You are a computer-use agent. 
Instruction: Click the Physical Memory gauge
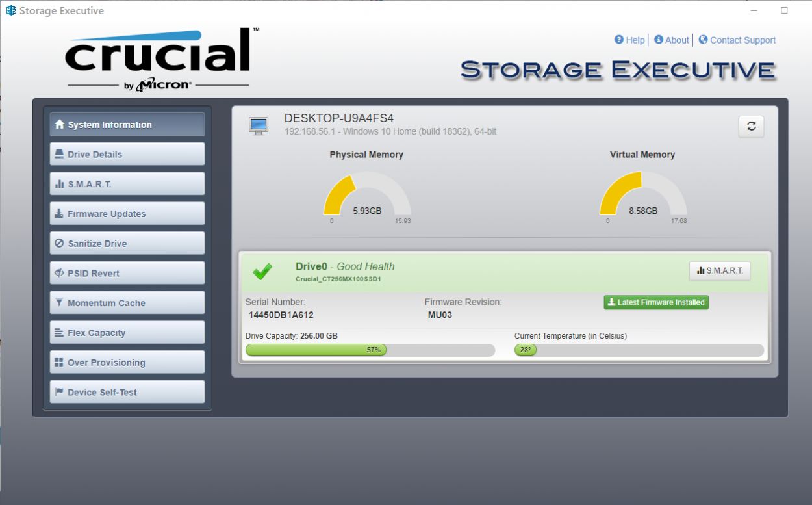(367, 194)
